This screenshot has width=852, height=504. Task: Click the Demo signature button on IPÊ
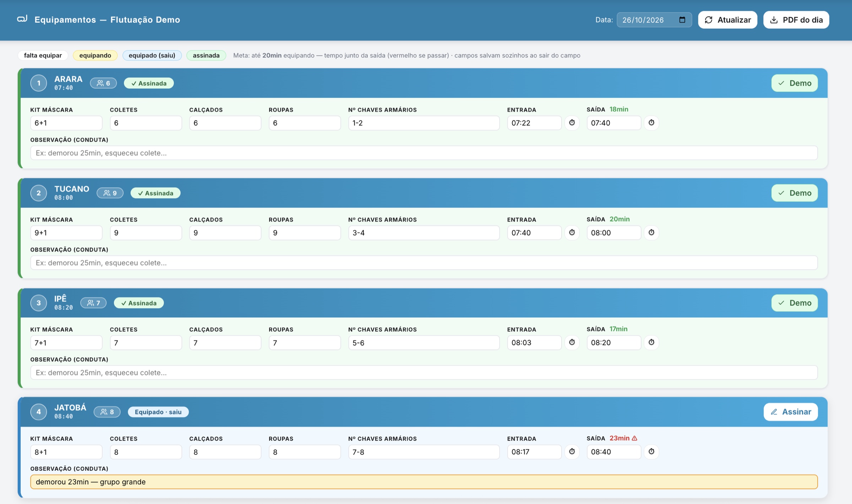click(x=794, y=303)
